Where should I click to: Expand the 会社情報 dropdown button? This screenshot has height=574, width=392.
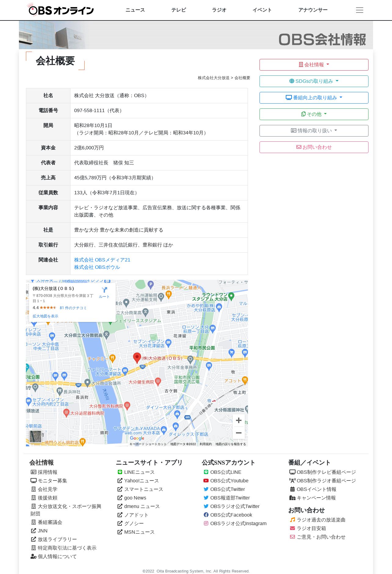pyautogui.click(x=314, y=65)
